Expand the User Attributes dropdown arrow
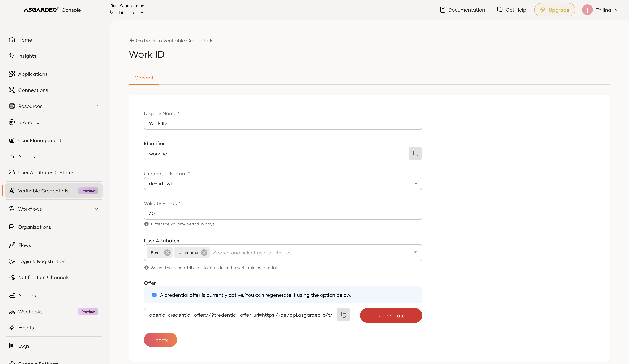Viewport: 629px width, 364px height. click(x=415, y=252)
